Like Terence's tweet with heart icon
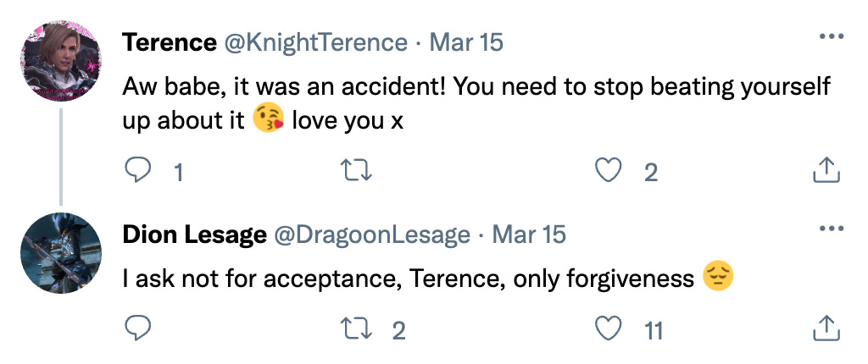This screenshot has height=364, width=868. point(609,172)
